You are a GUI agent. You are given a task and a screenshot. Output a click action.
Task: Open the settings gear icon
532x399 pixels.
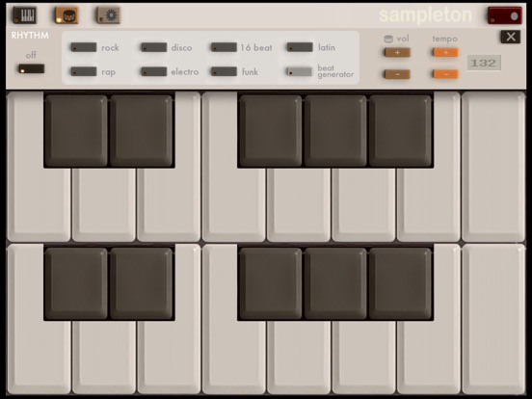(x=108, y=15)
